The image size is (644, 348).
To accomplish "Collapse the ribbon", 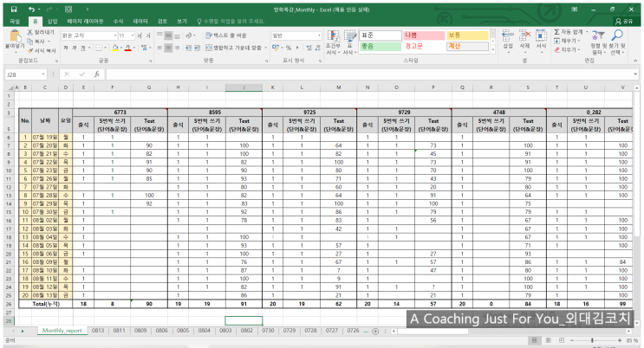I will pos(635,61).
